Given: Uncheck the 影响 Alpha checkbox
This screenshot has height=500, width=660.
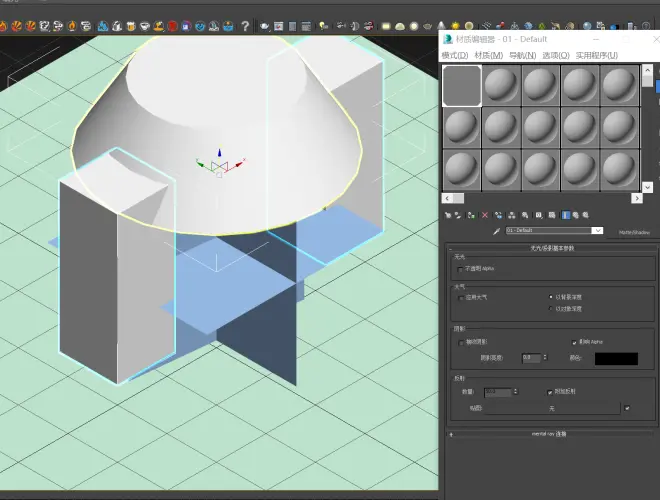Looking at the screenshot, I should 575,342.
